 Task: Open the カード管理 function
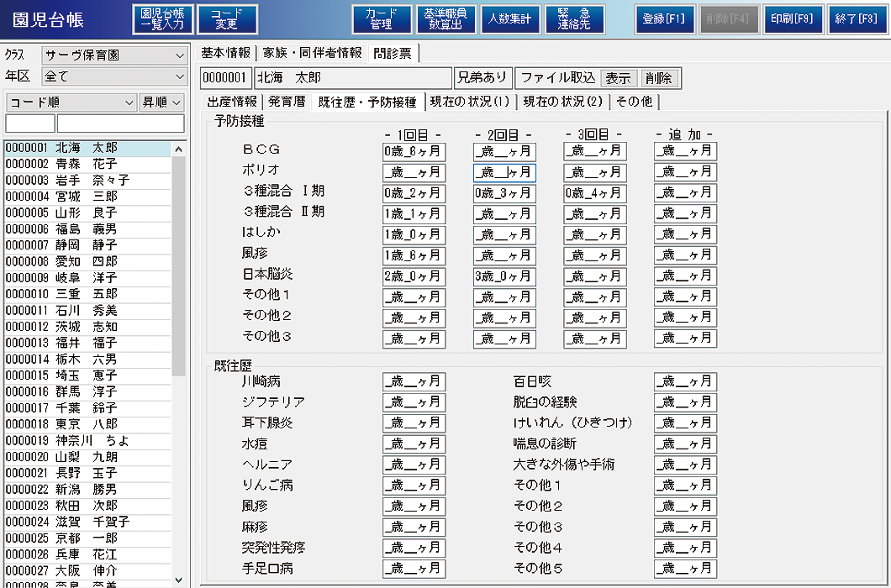tap(381, 19)
